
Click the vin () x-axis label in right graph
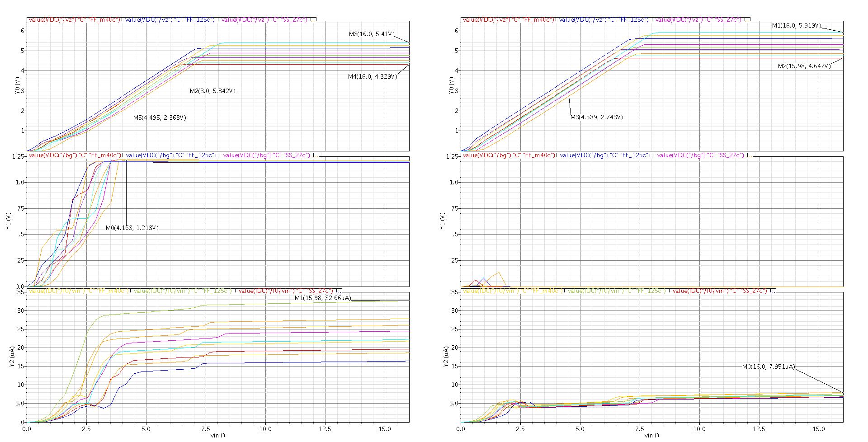click(652, 435)
